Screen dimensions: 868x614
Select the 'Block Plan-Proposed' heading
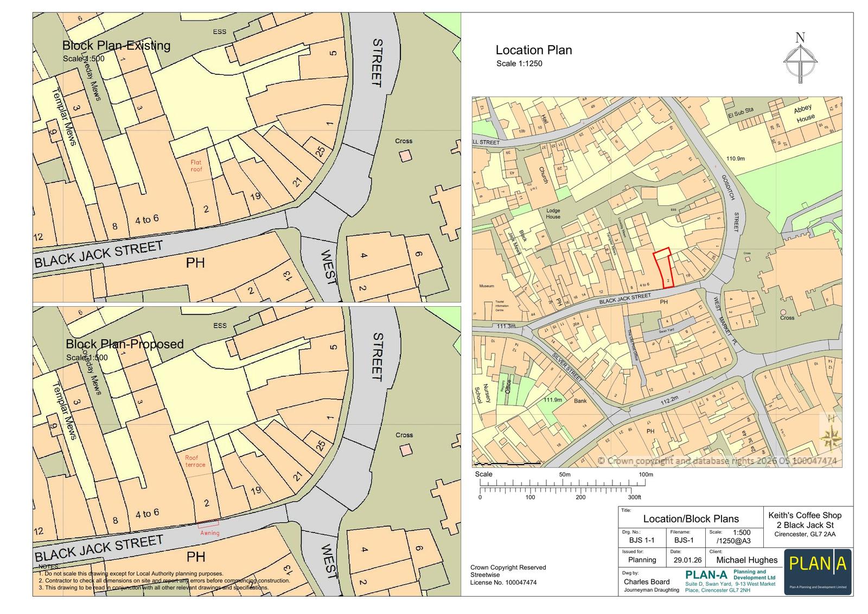124,344
